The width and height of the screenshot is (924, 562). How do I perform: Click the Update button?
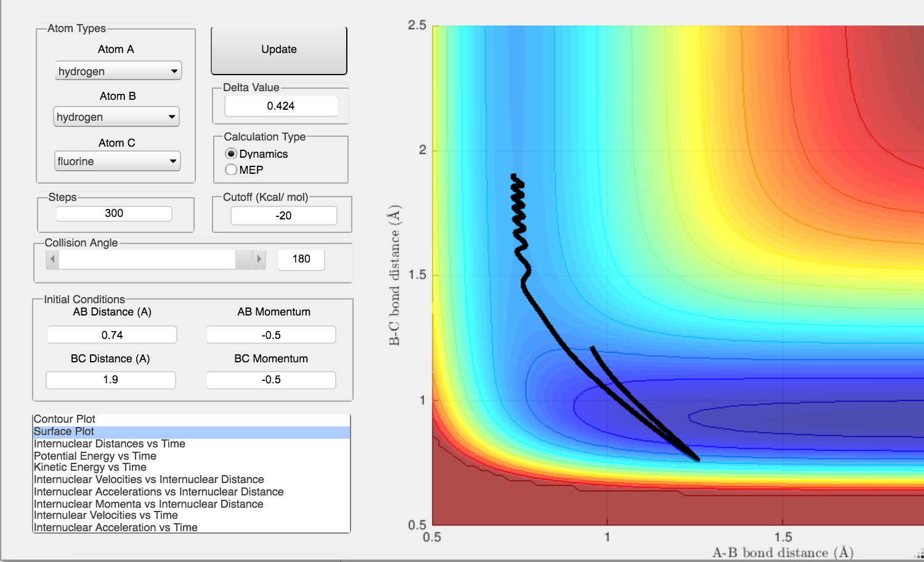click(x=279, y=50)
